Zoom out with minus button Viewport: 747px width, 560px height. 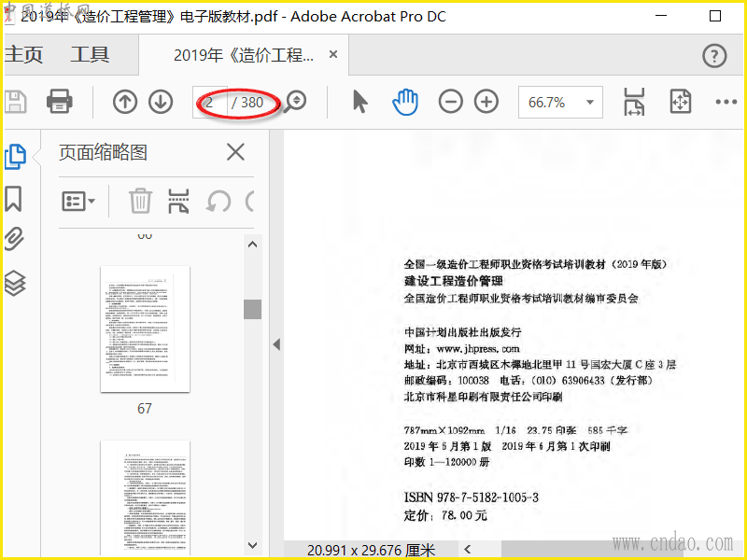[x=451, y=102]
